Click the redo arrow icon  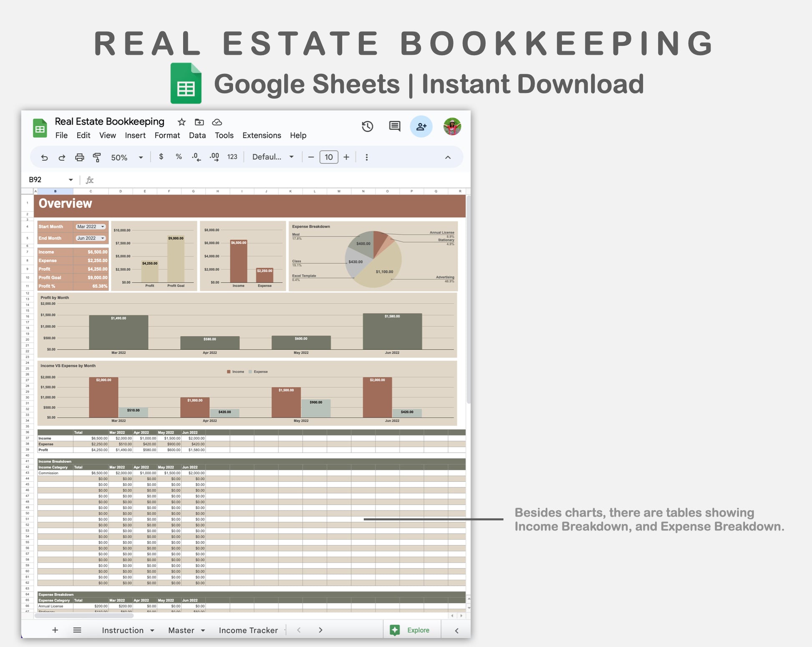point(62,157)
